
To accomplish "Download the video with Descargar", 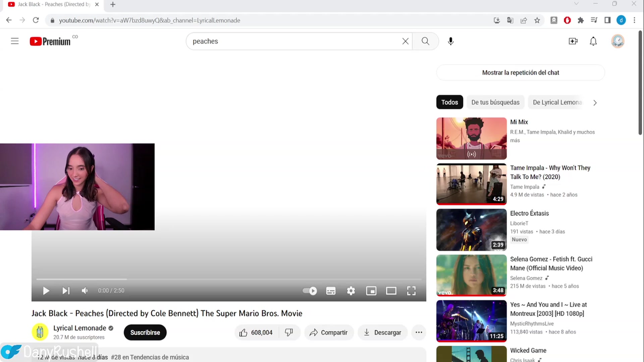I will [382, 333].
